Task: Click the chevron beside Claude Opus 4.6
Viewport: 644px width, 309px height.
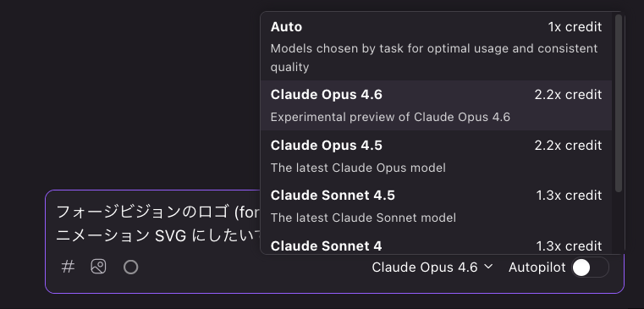Action: (x=488, y=267)
